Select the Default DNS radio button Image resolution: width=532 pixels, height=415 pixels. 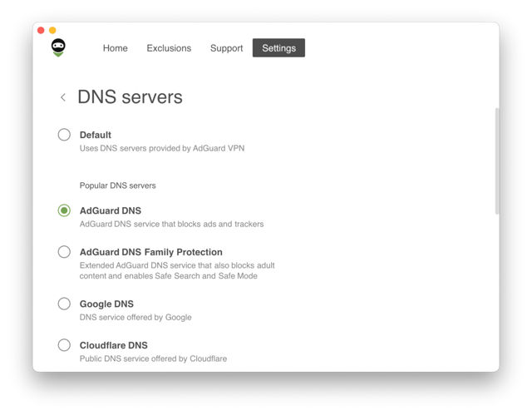pyautogui.click(x=64, y=135)
